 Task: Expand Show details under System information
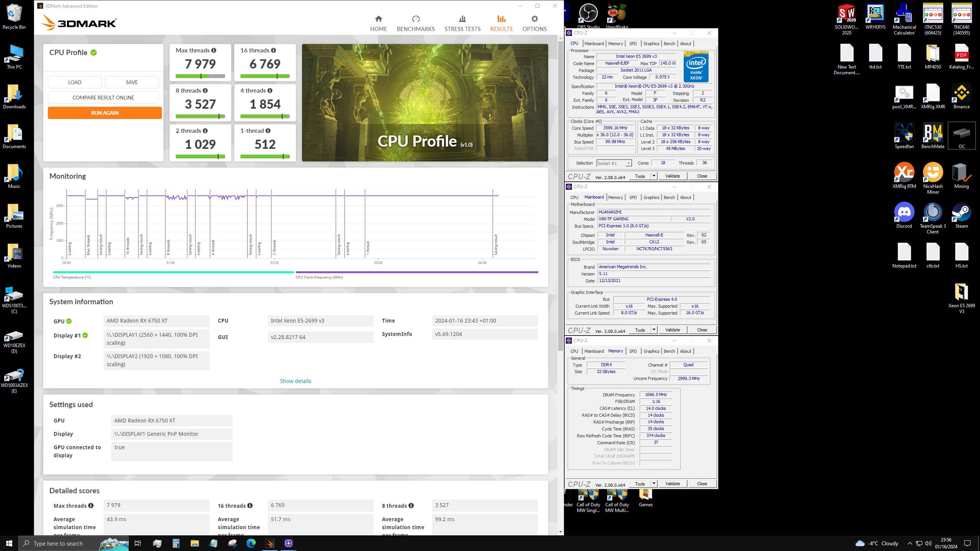pyautogui.click(x=296, y=381)
